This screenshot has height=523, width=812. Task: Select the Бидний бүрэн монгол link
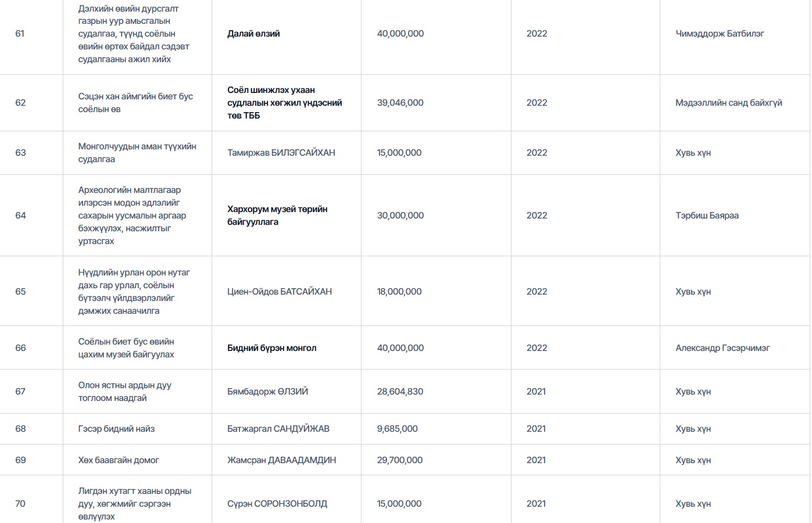coord(271,348)
